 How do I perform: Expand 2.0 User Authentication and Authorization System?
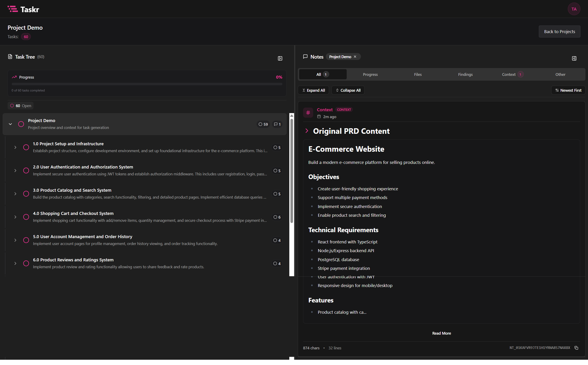tap(15, 170)
